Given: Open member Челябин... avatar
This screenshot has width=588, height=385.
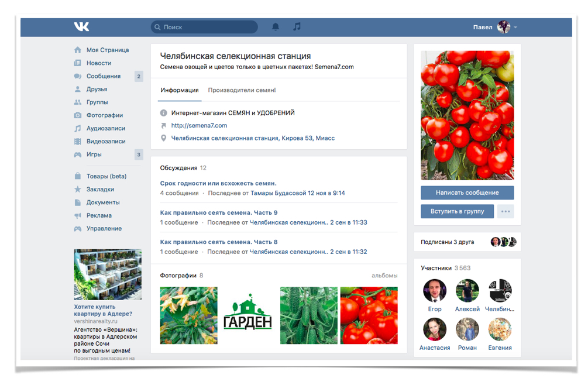Looking at the screenshot, I should tap(500, 291).
